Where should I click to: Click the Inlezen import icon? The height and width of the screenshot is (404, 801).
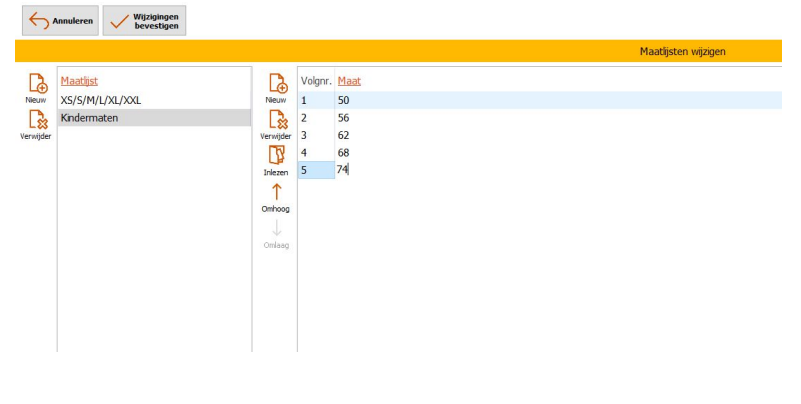pos(276,158)
